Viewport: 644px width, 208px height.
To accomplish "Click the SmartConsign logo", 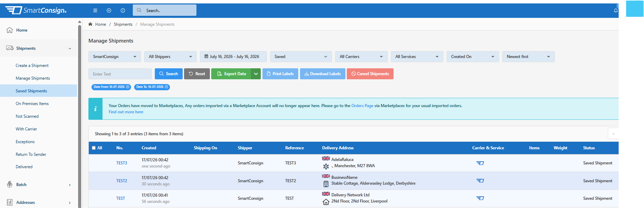I will click(36, 10).
